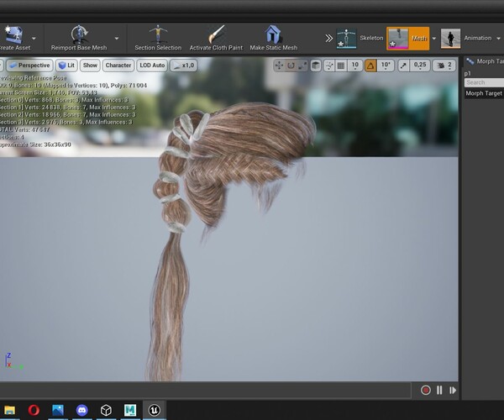This screenshot has height=420, width=504.
Task: Open the scale snap 0,25 dropdown
Action: click(x=420, y=66)
